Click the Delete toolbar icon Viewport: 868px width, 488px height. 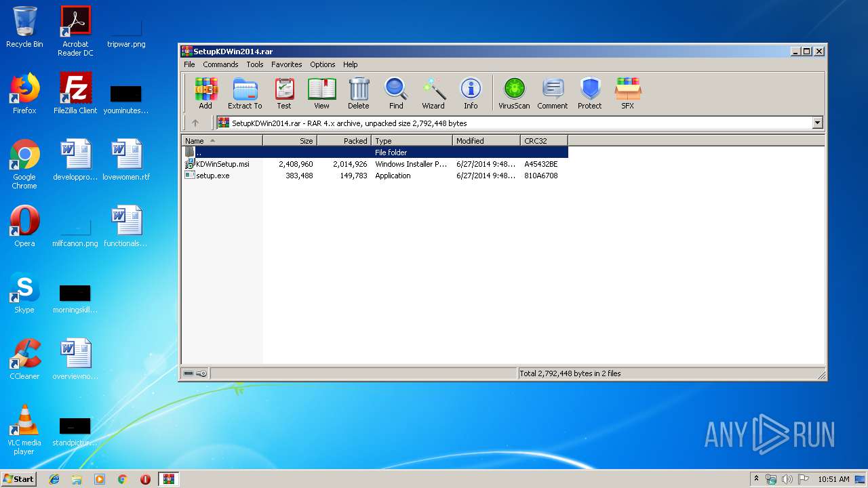tap(359, 94)
